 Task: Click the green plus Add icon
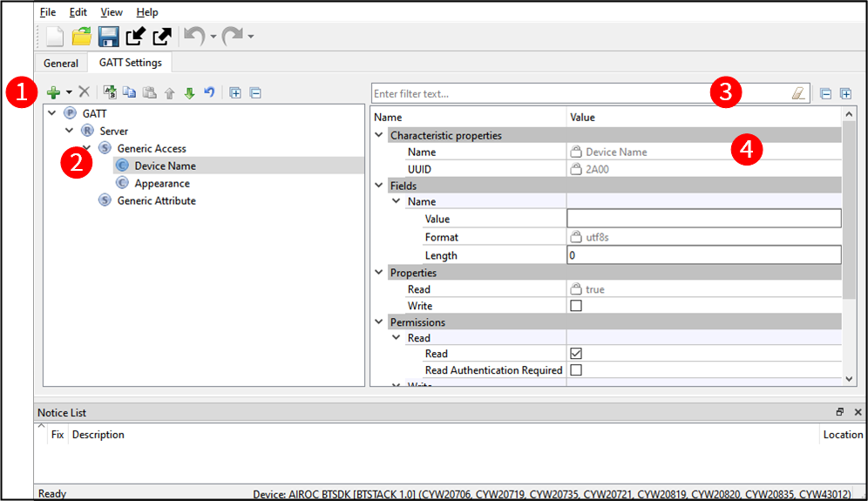(54, 92)
